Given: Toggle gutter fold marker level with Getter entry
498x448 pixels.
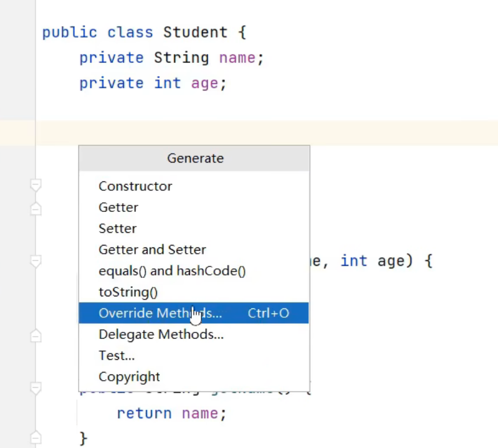Looking at the screenshot, I should (36, 208).
